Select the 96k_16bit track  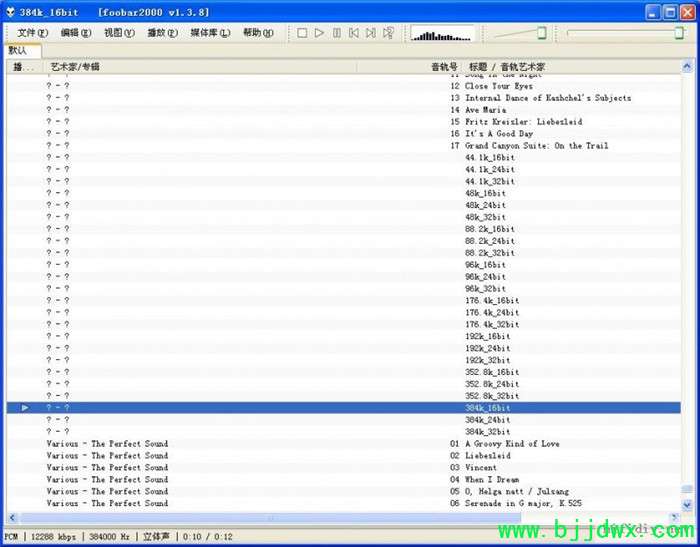click(344, 265)
